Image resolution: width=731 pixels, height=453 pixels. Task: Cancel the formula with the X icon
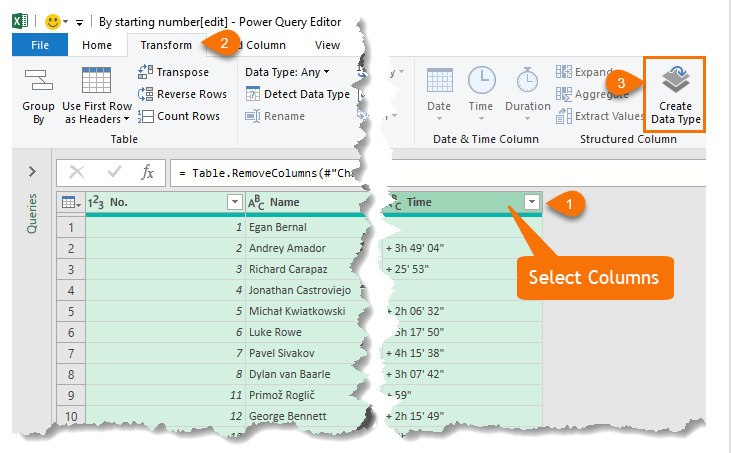[76, 173]
